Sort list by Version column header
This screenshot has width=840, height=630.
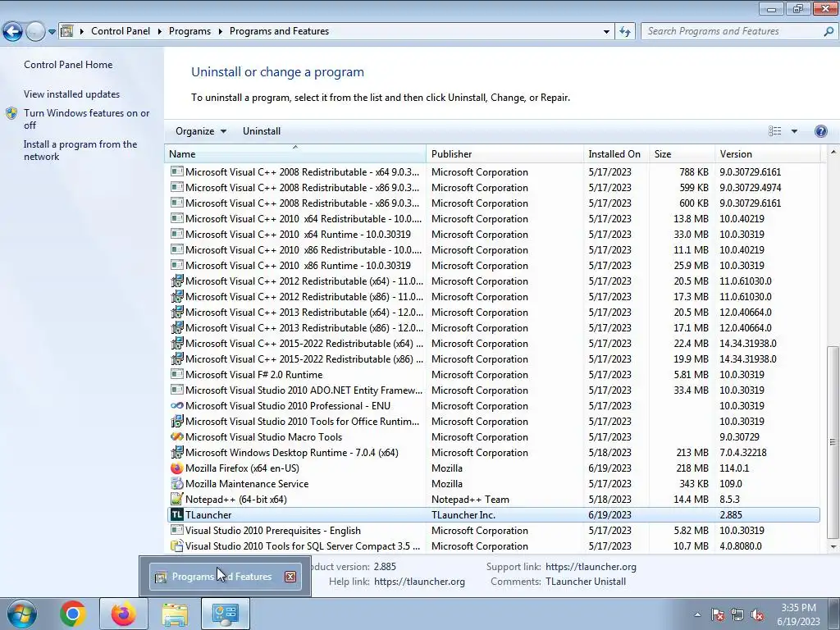pos(767,153)
